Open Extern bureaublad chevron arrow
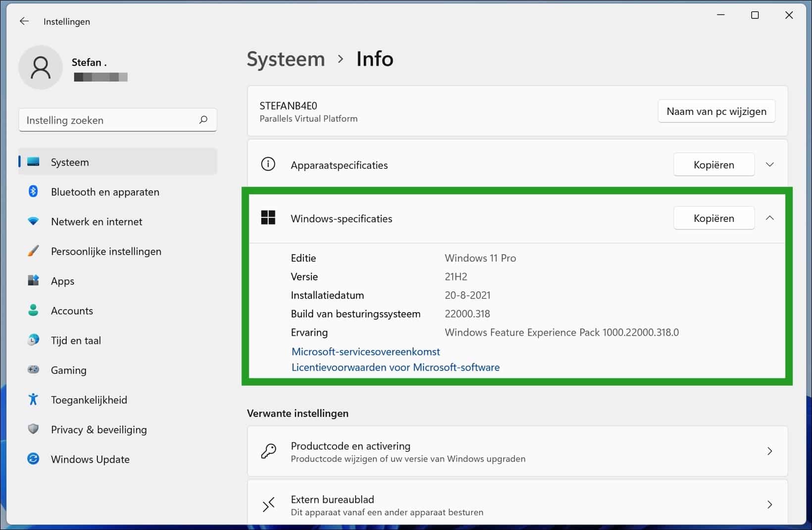812x530 pixels. point(769,505)
